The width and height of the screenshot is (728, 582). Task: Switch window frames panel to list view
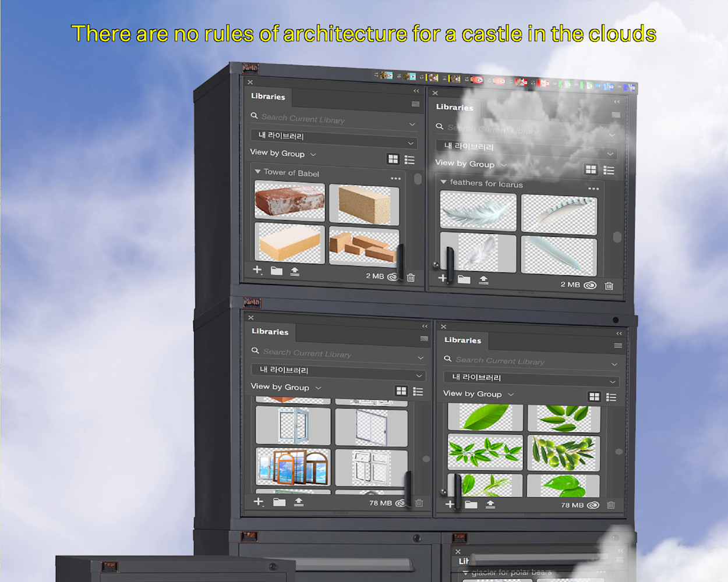418,392
